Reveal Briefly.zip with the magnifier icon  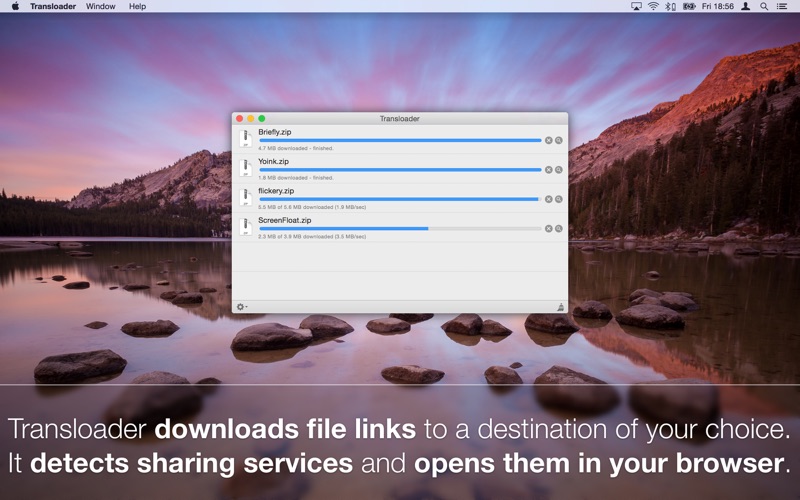(x=559, y=141)
